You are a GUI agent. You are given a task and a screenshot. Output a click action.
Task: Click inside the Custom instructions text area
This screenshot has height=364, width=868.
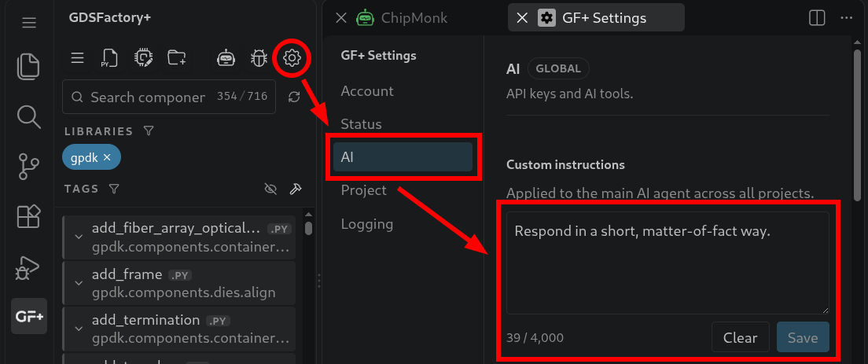[668, 263]
